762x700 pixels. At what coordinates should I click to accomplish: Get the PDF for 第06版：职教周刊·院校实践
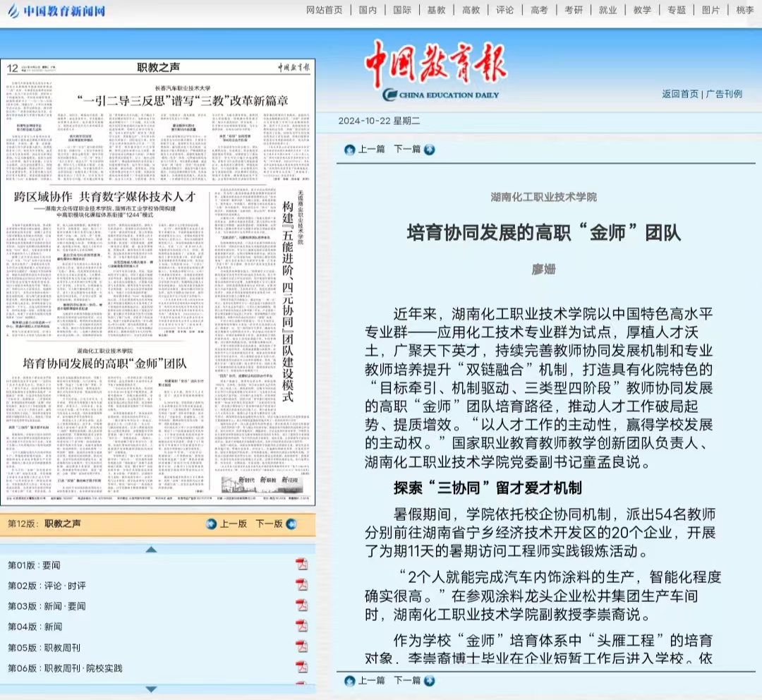(x=302, y=668)
